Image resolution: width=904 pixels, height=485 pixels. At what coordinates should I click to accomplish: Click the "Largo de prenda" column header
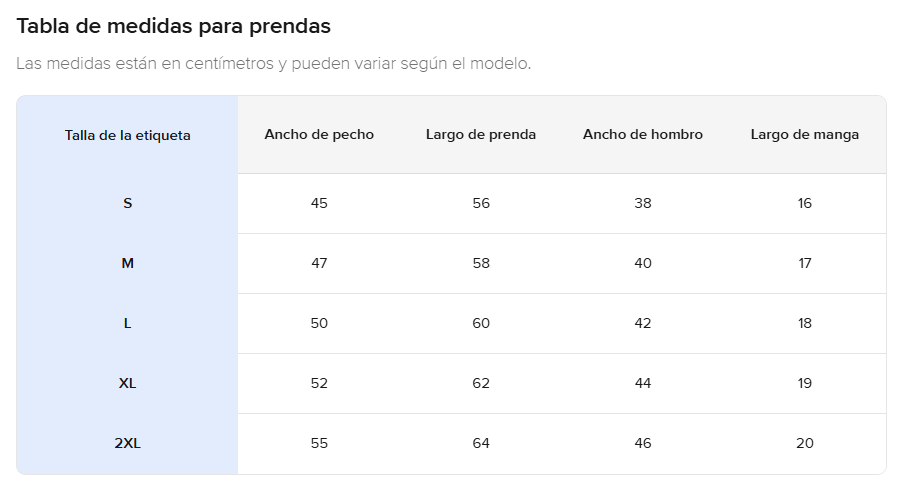click(x=481, y=134)
